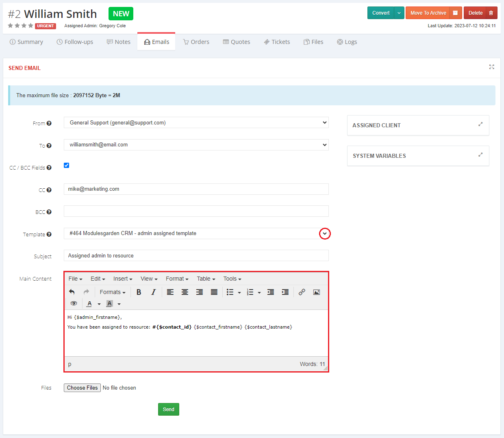Click into the empty BCC field

196,211
